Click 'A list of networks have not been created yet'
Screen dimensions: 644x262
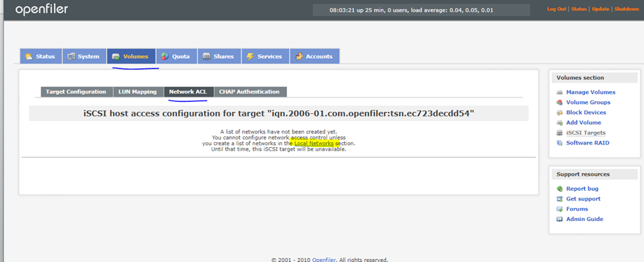pos(278,132)
